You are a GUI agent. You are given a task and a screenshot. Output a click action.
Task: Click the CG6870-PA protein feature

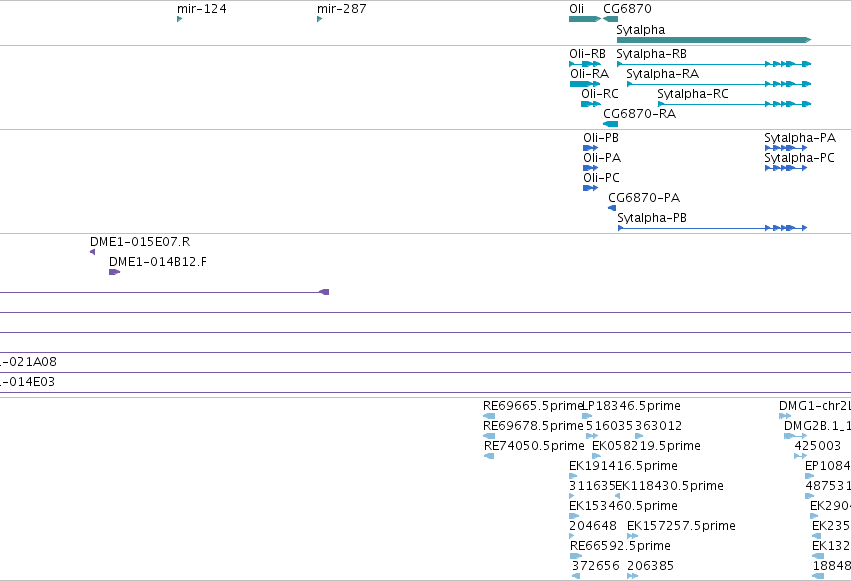pos(612,208)
